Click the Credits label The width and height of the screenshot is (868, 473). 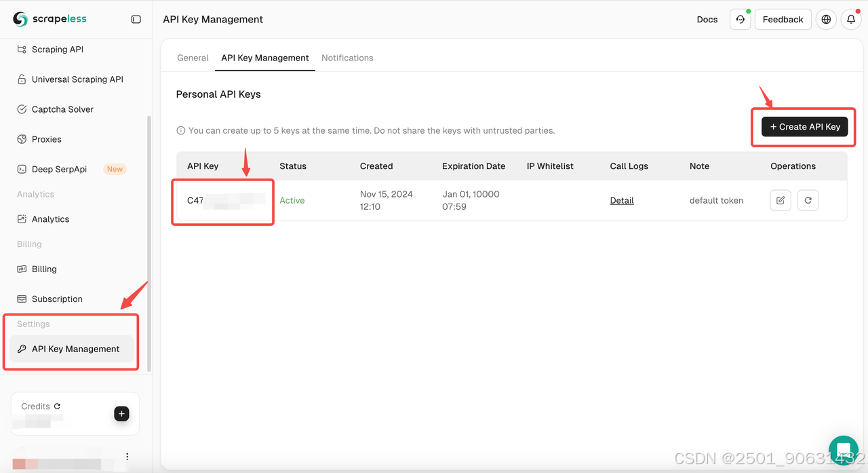tap(35, 406)
